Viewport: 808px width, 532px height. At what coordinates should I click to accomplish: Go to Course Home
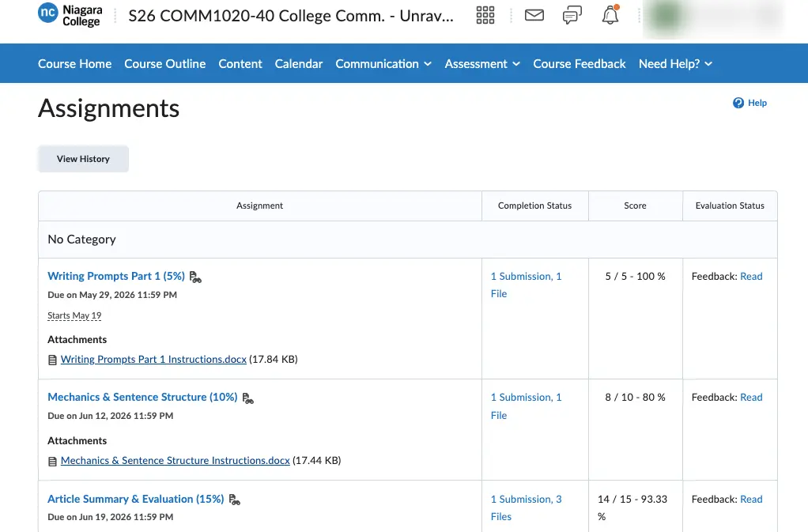pyautogui.click(x=75, y=64)
